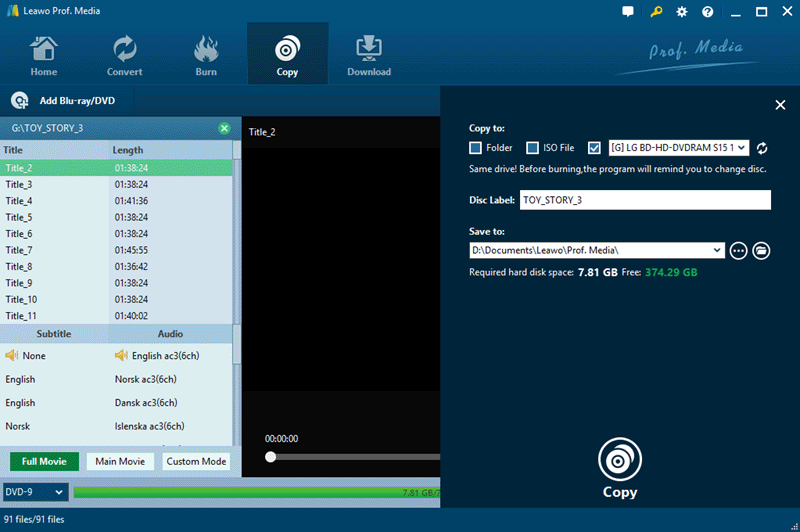The height and width of the screenshot is (532, 800).
Task: Enable the Folder checkbox
Action: (x=475, y=148)
